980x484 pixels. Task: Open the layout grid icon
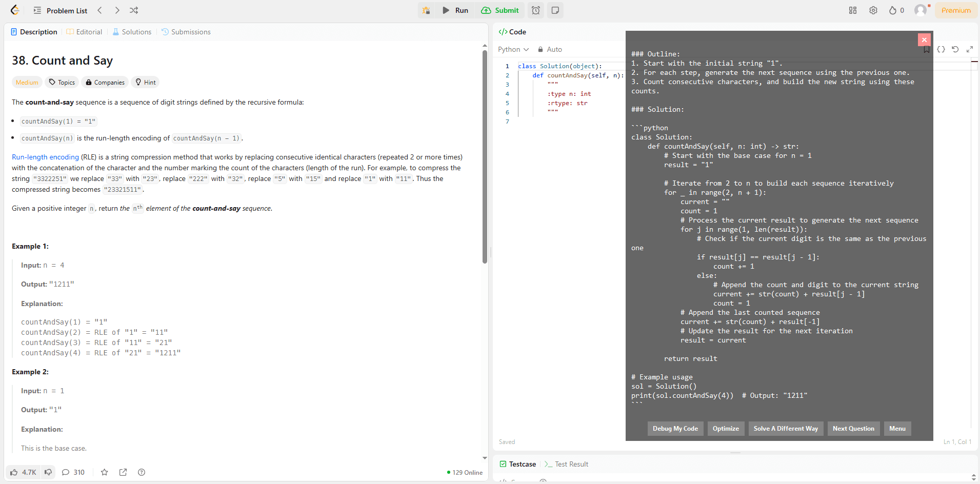[x=853, y=10]
